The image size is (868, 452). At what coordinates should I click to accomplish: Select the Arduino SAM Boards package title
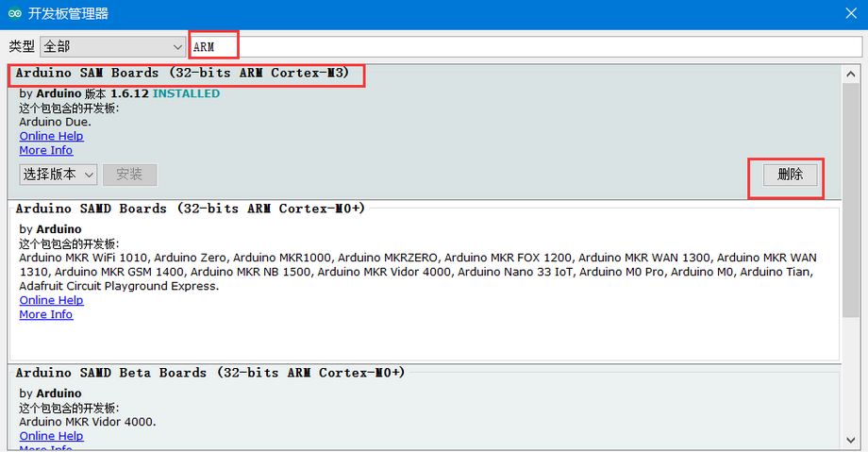pyautogui.click(x=182, y=73)
